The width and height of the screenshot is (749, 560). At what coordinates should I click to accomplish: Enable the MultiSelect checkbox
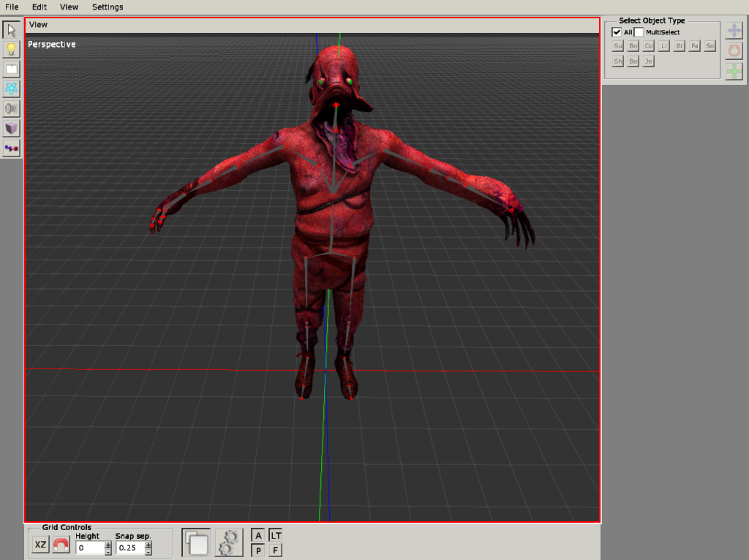tap(639, 32)
